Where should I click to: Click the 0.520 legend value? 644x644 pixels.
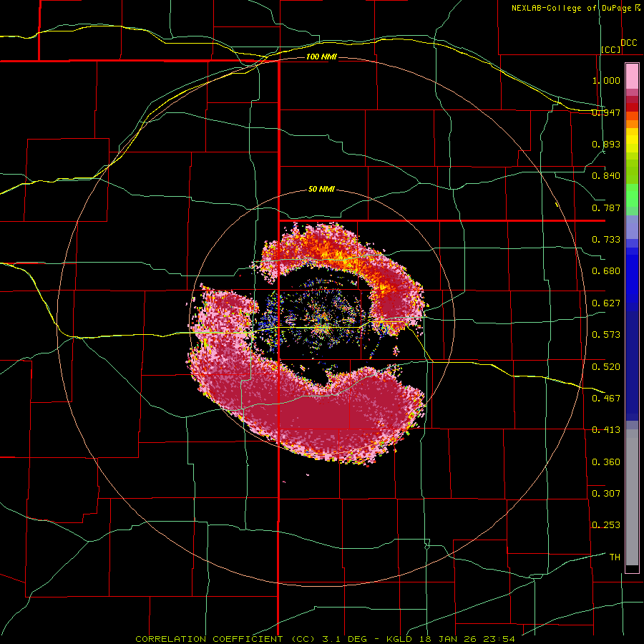click(606, 367)
